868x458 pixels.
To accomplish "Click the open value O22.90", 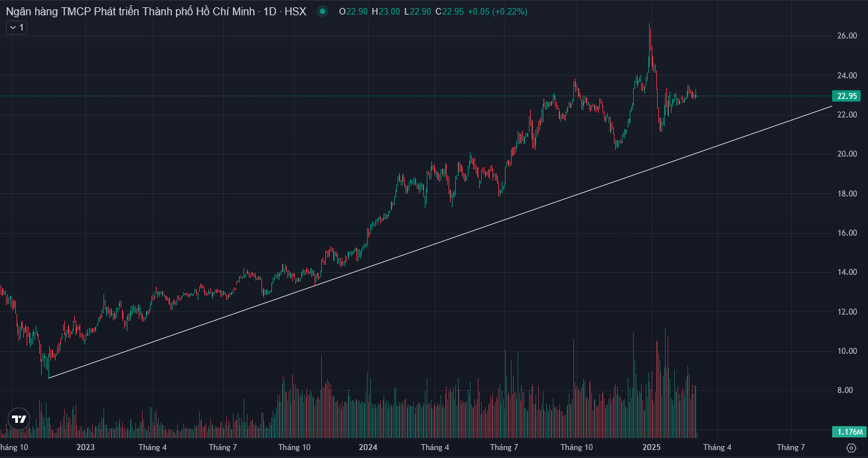I will 352,11.
